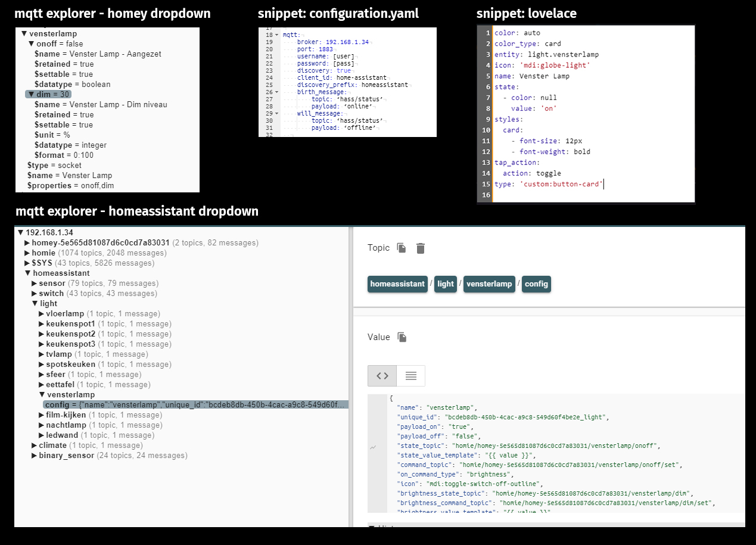Click 'type: custom:button-card' line
This screenshot has height=545, width=756.
tap(549, 184)
